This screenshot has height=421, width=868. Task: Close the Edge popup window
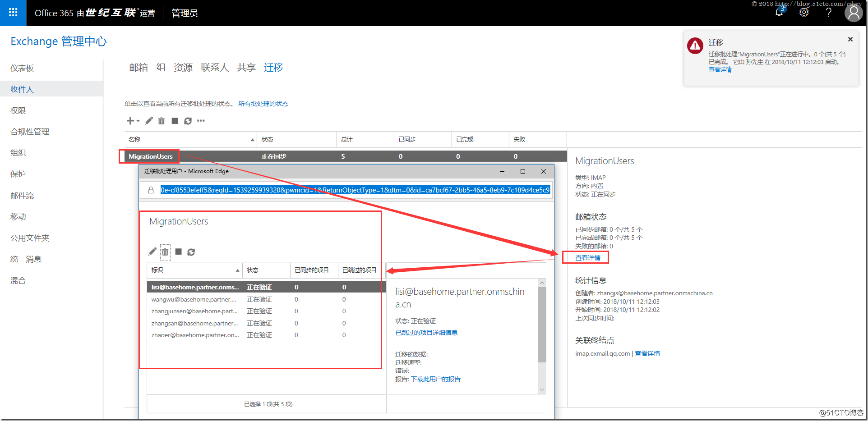pos(544,171)
